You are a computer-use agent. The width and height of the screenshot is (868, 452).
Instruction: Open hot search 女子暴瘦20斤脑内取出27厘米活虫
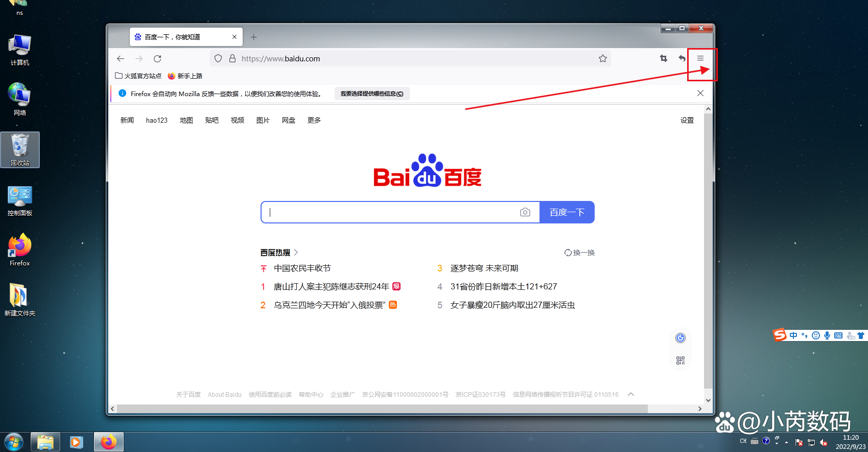coord(512,305)
